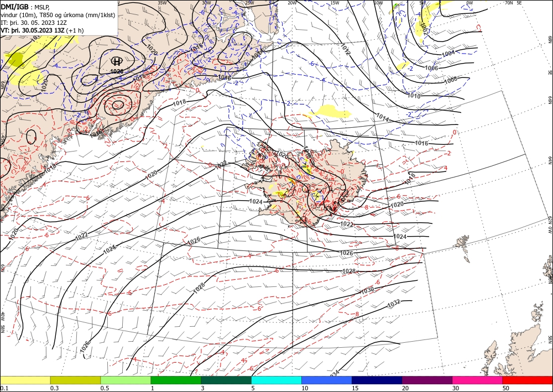Viewport: 553px width, 392px height.
Task: Click the red 50 mm legend swatch
Action: pos(528,380)
